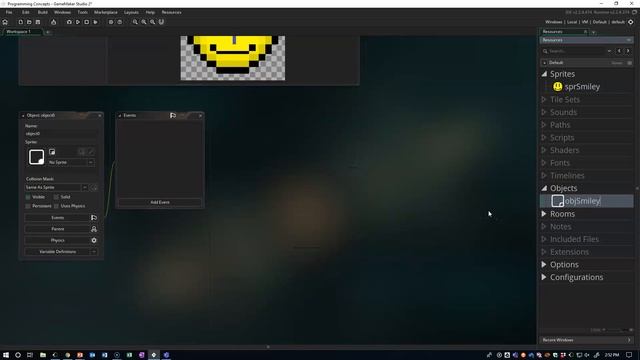Click the Parent button
Screen dimensions: 640x360
tap(57, 229)
